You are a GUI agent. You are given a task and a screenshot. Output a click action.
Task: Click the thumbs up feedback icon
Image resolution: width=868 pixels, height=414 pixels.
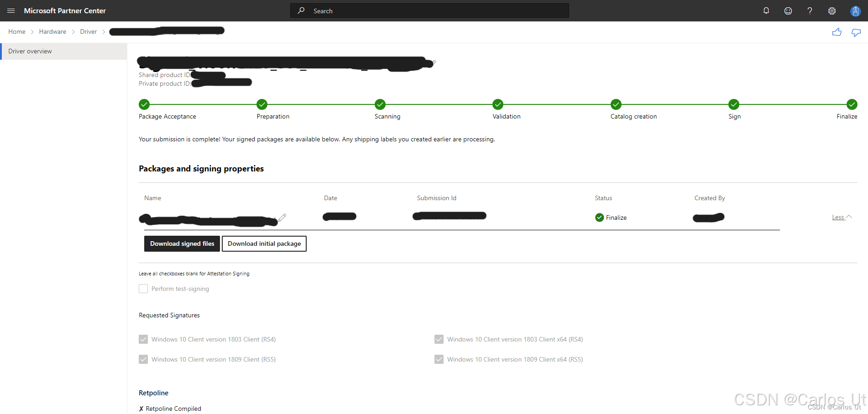(837, 32)
